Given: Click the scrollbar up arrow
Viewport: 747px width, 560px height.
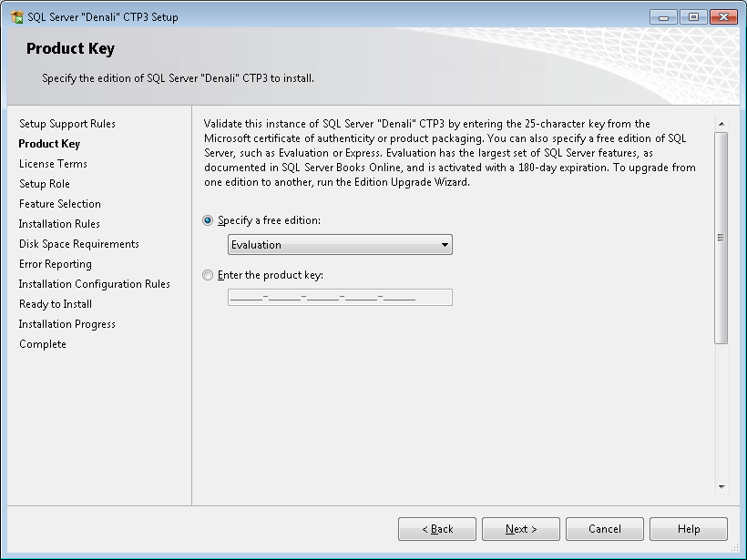Looking at the screenshot, I should (x=721, y=124).
